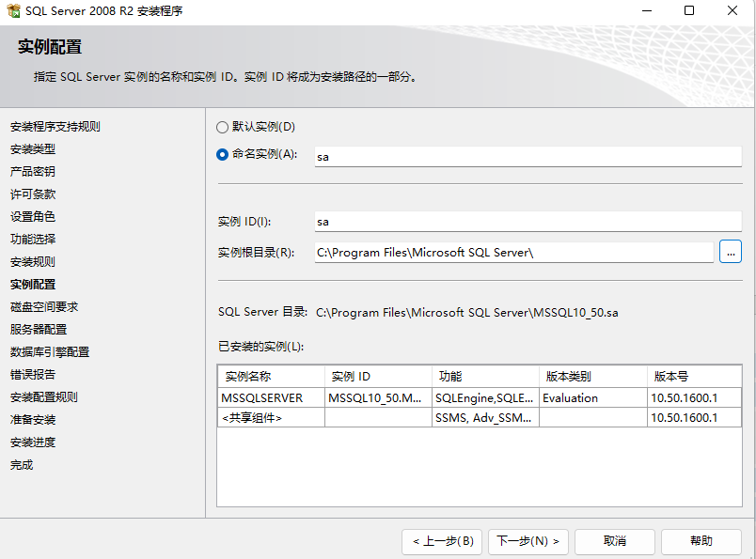
Task: Click the 实例 ID column header
Action: pos(378,377)
